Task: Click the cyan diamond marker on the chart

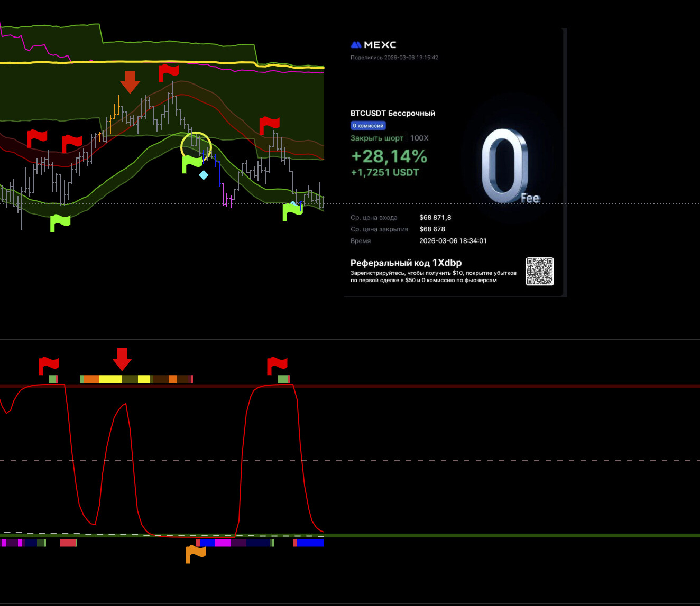Action: click(204, 175)
